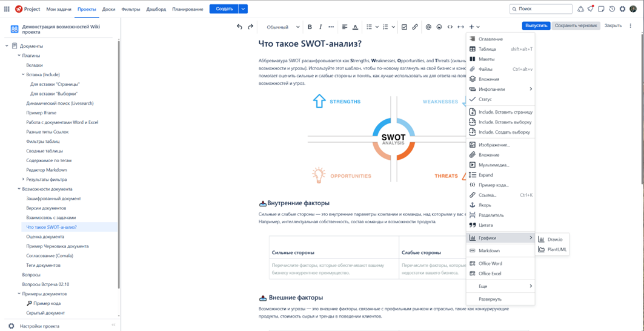Collapse the "Плагины" tree node
Screen dimensions: 644x331
19,56
